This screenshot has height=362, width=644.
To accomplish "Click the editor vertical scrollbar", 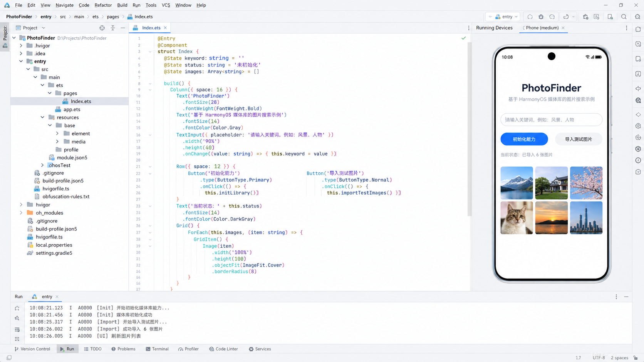I will pos(469,129).
